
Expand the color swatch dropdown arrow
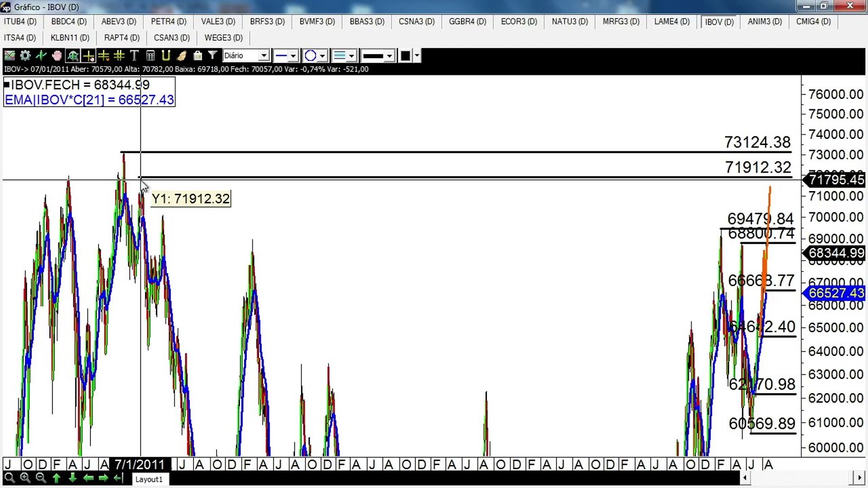[x=417, y=56]
